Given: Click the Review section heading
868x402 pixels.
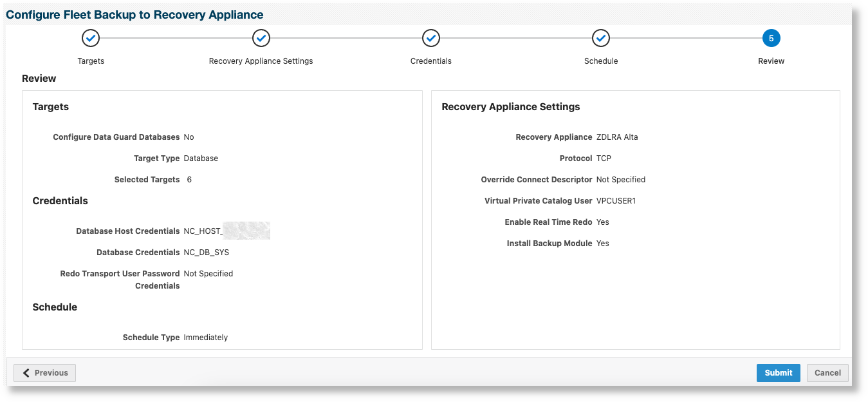Looking at the screenshot, I should [39, 79].
